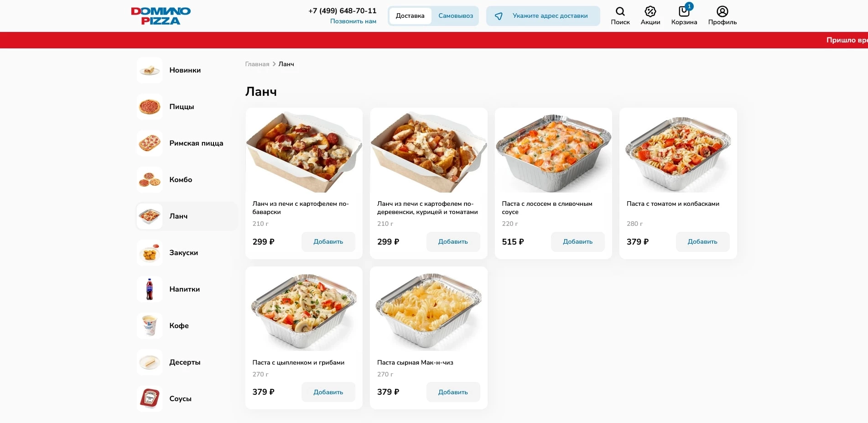Add the salmon pasta for 515 ₽

coord(577,242)
